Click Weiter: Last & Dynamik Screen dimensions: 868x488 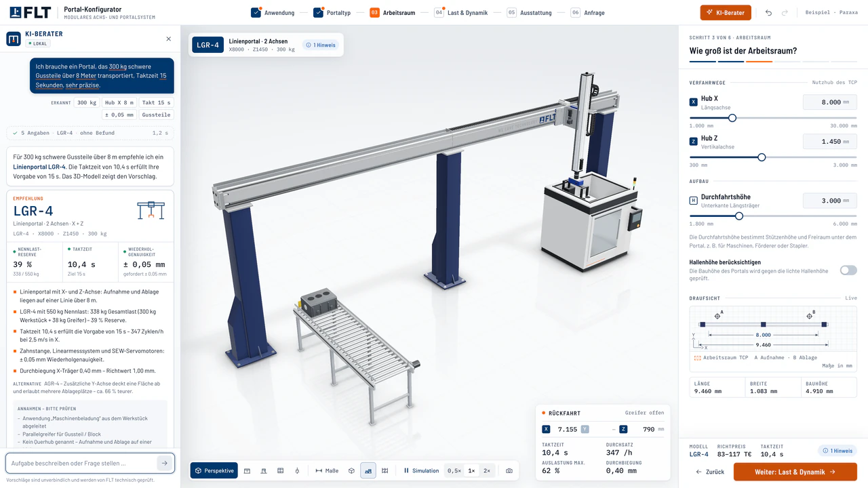[795, 472]
